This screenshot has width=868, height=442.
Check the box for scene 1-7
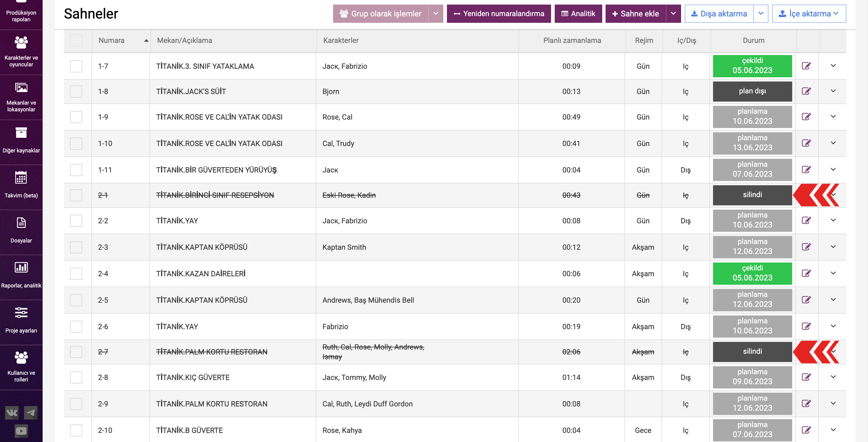(76, 66)
